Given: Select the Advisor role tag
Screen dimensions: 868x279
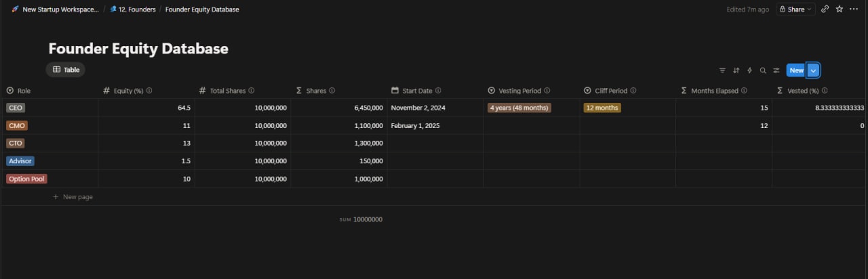Looking at the screenshot, I should (x=20, y=161).
